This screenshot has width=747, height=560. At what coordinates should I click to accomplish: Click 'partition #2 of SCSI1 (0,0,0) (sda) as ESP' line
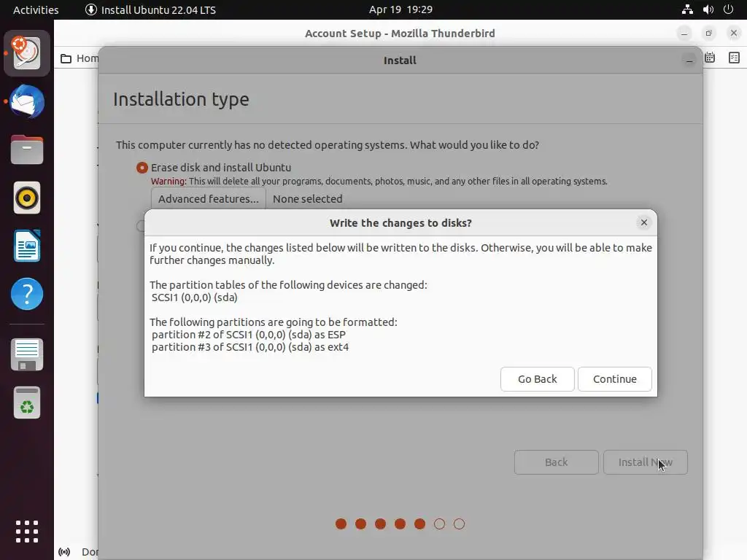(249, 335)
